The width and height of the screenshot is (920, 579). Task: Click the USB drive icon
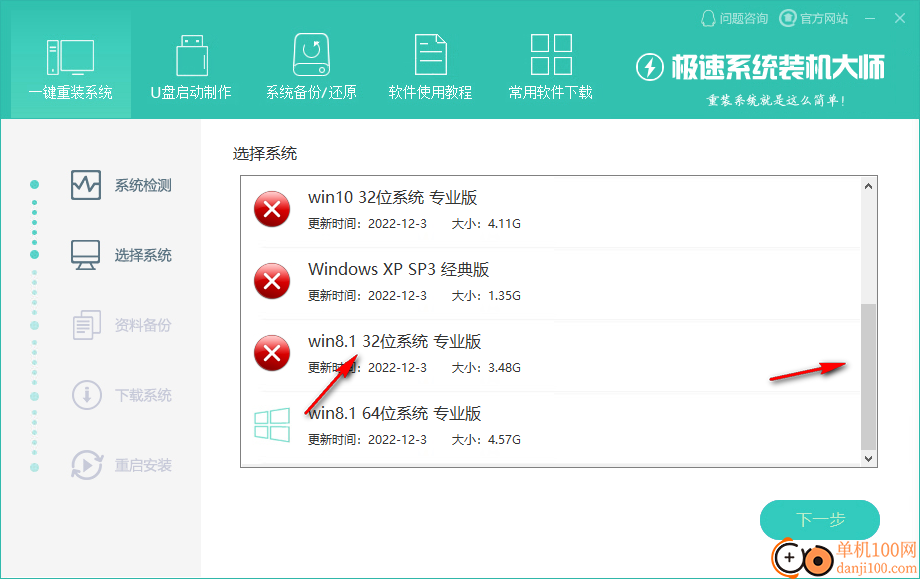click(x=192, y=55)
